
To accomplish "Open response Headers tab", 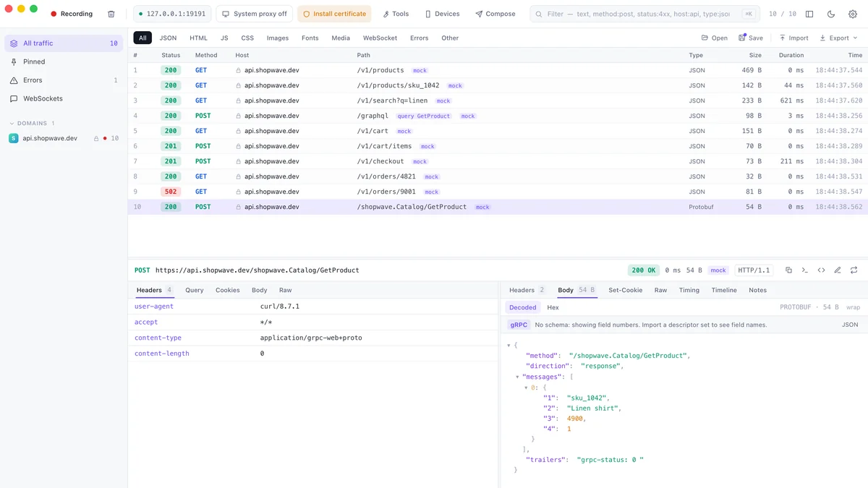I will (x=527, y=290).
